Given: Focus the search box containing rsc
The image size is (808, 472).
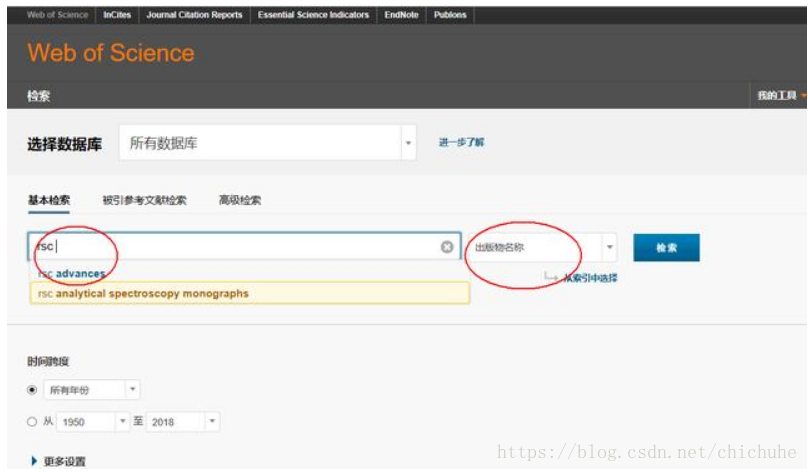Looking at the screenshot, I should click(x=244, y=246).
